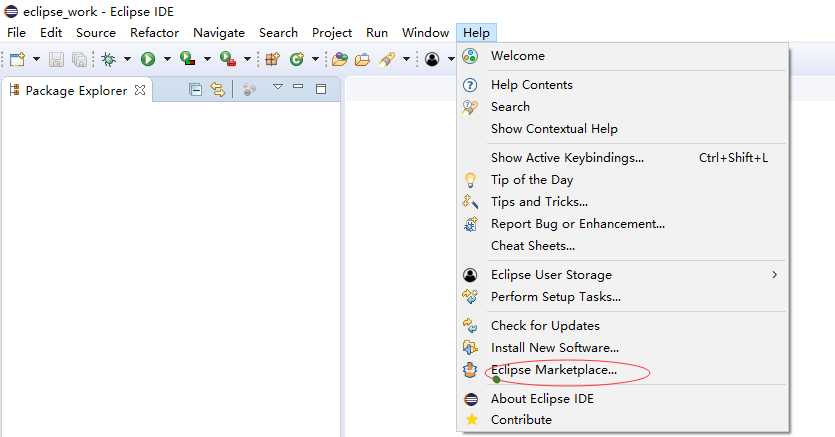Click the Debug bug icon in toolbar
835x437 pixels.
click(109, 59)
